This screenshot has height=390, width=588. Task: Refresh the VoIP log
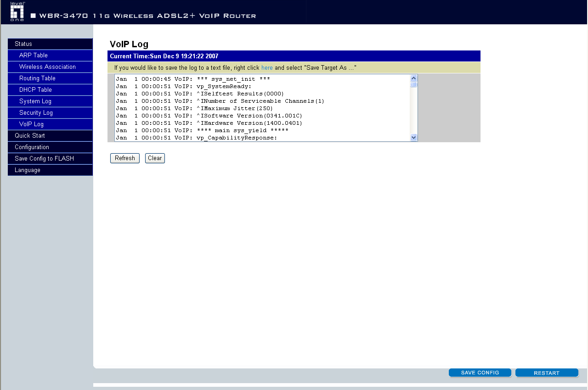125,158
